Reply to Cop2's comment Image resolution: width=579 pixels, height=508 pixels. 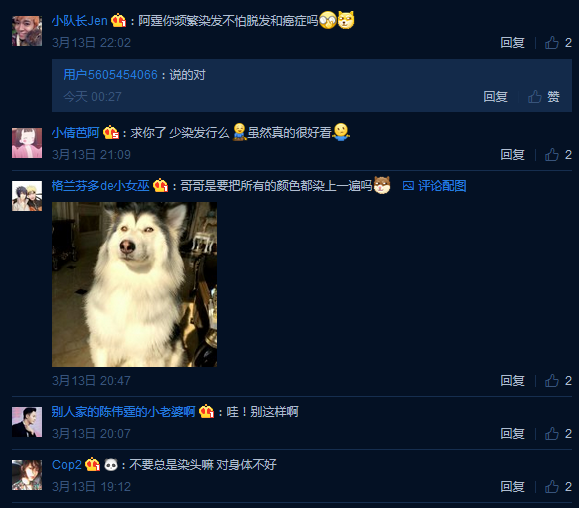click(x=512, y=487)
